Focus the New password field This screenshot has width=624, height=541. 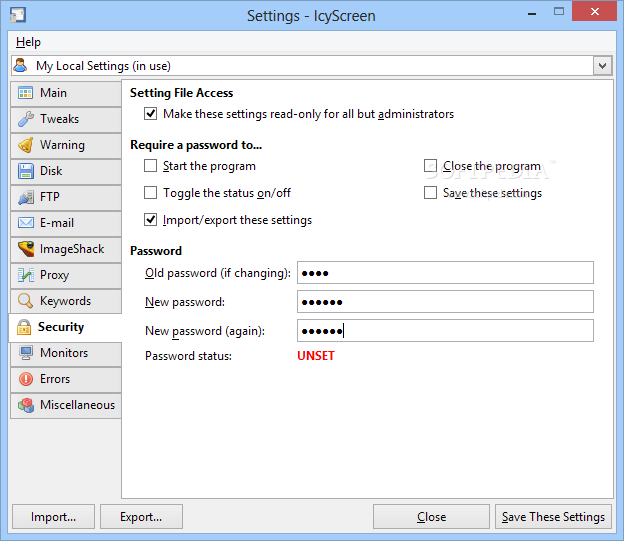click(445, 301)
